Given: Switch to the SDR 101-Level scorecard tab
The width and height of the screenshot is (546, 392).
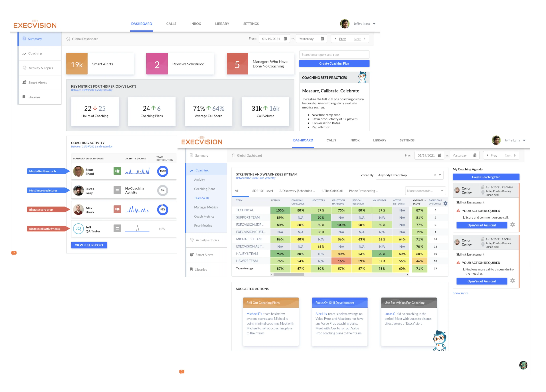Looking at the screenshot, I should click(x=262, y=191).
